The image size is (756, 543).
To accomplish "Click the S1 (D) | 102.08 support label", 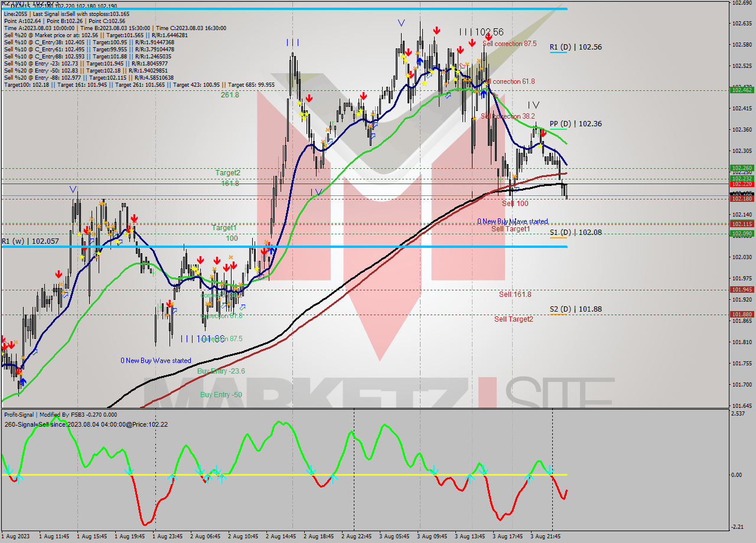I will pyautogui.click(x=575, y=233).
